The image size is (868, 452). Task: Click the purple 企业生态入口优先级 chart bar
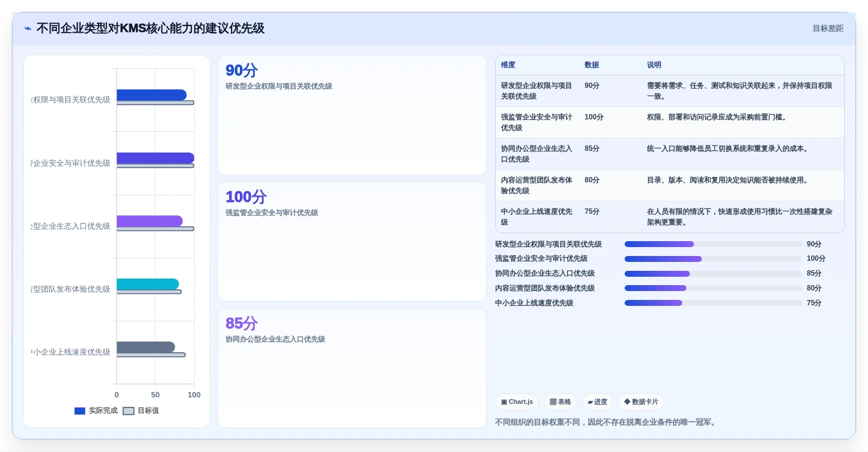[150, 221]
